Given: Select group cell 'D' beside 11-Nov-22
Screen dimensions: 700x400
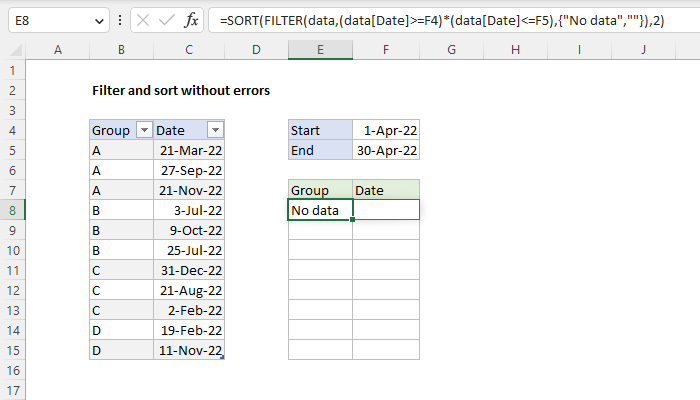Looking at the screenshot, I should [121, 350].
